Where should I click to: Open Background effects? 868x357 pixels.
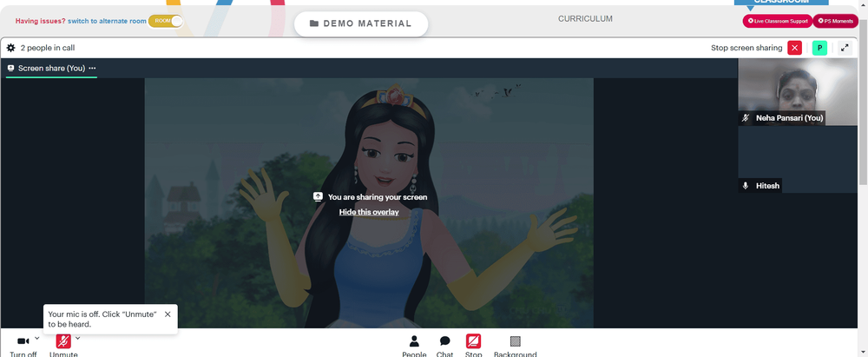tap(516, 347)
